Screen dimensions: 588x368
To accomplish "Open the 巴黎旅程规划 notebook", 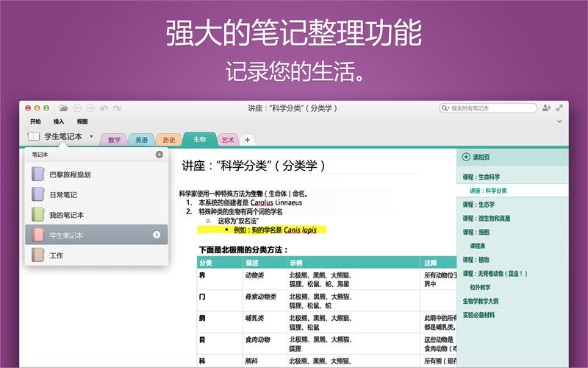I will (x=96, y=174).
